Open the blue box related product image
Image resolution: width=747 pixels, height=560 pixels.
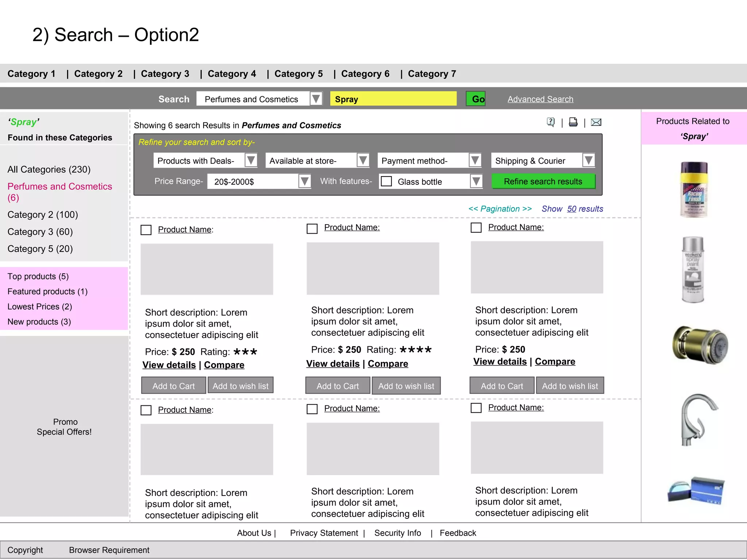click(x=696, y=491)
